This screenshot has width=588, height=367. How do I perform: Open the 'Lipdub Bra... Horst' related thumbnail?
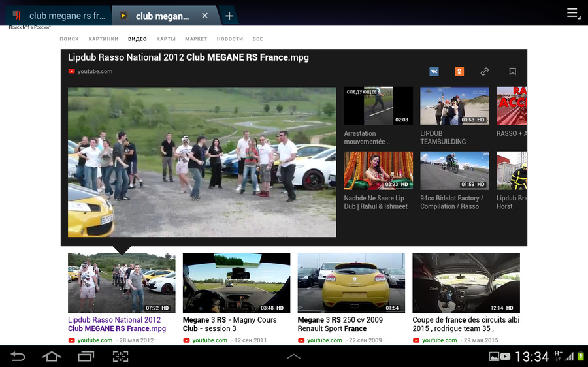click(512, 170)
